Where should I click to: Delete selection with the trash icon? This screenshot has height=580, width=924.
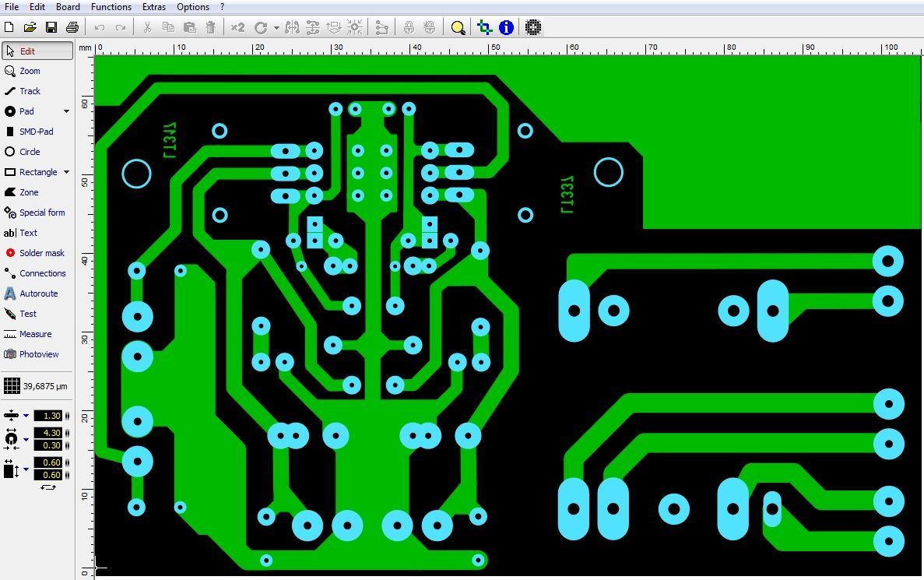(210, 27)
